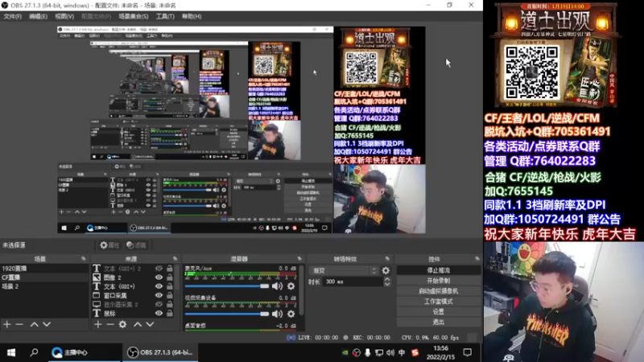The width and height of the screenshot is (644, 362).
Task: Increase transition duration with up stepper
Action: point(387,279)
